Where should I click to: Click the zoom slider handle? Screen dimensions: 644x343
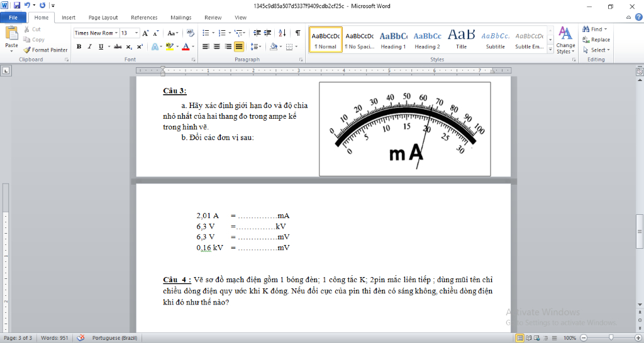click(611, 338)
